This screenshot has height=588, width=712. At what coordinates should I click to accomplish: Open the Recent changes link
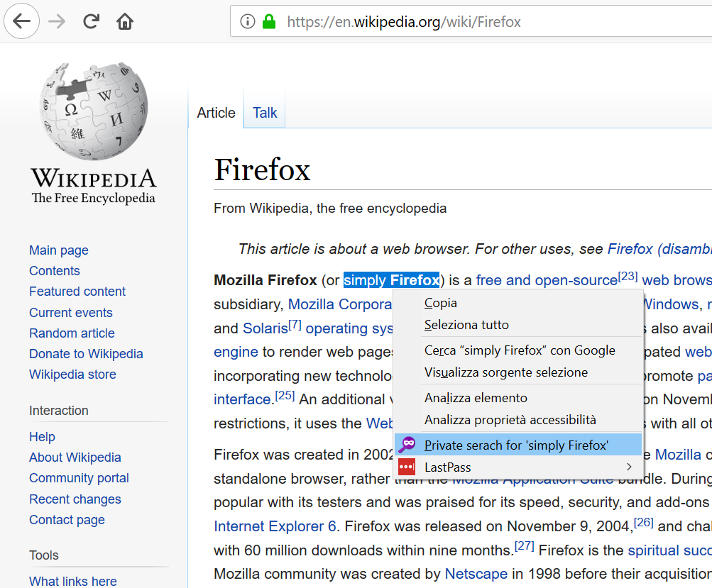[75, 499]
